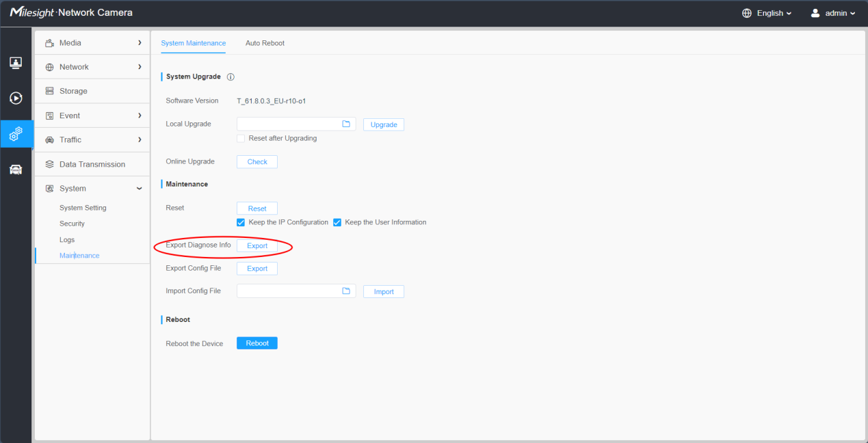Click the admin user avatar icon
This screenshot has height=443, width=868.
(815, 14)
